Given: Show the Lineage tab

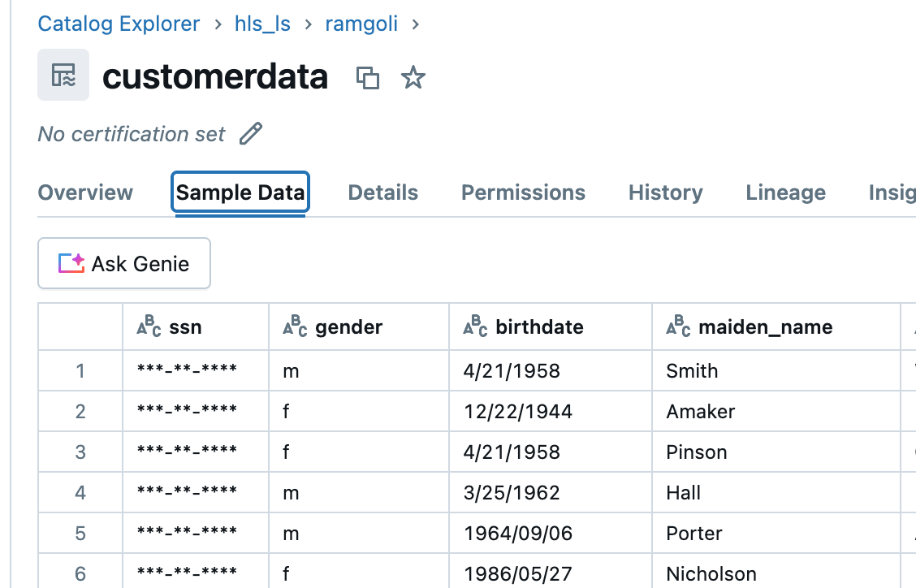Looking at the screenshot, I should tap(785, 192).
